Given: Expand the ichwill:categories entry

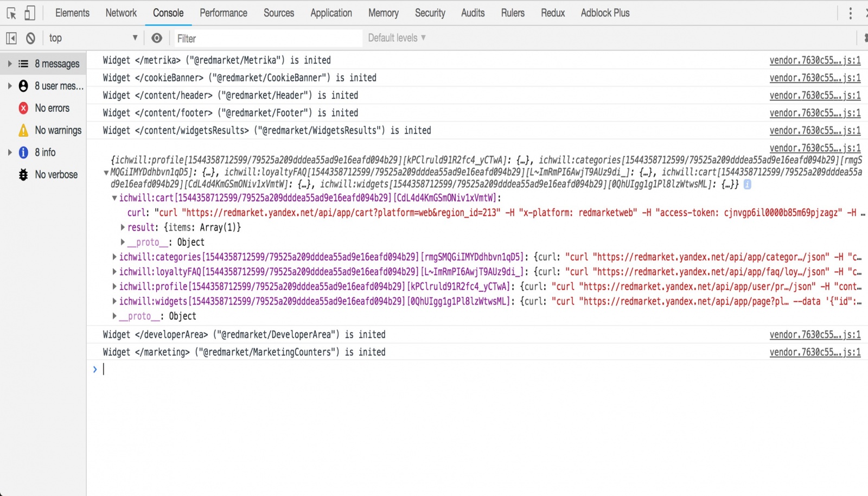Looking at the screenshot, I should pos(114,257).
